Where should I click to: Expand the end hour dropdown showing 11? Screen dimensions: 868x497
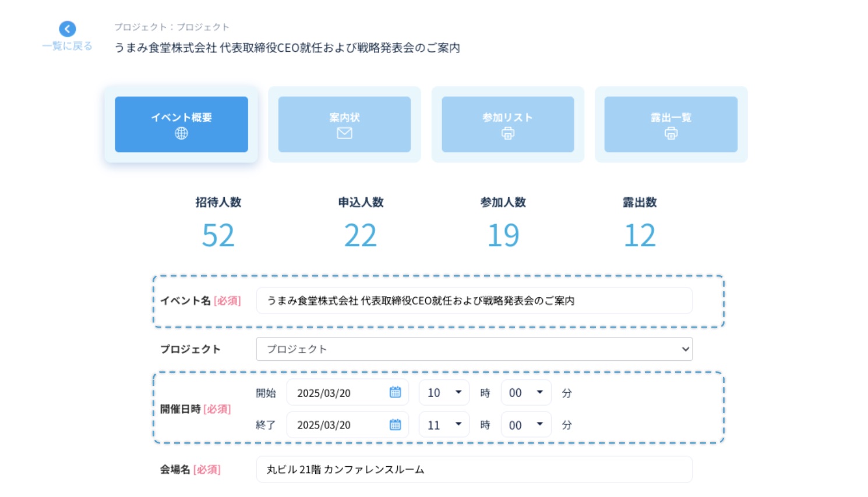pyautogui.click(x=444, y=425)
